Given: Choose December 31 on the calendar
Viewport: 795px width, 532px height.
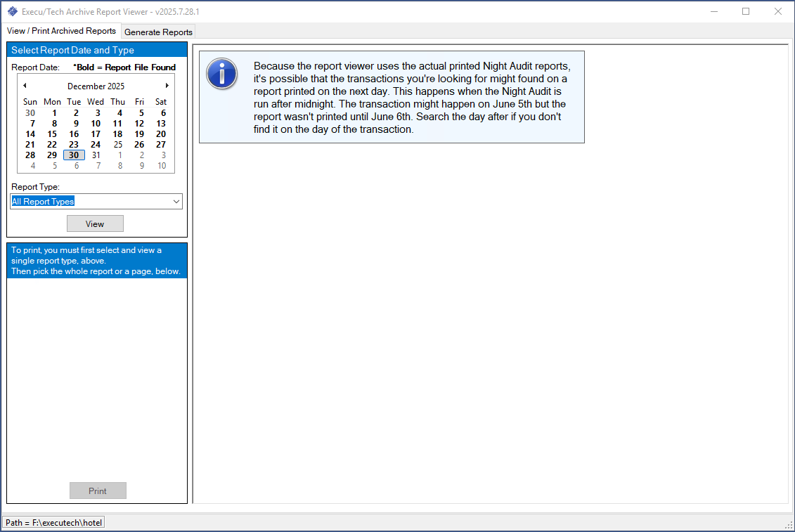Looking at the screenshot, I should pyautogui.click(x=96, y=155).
